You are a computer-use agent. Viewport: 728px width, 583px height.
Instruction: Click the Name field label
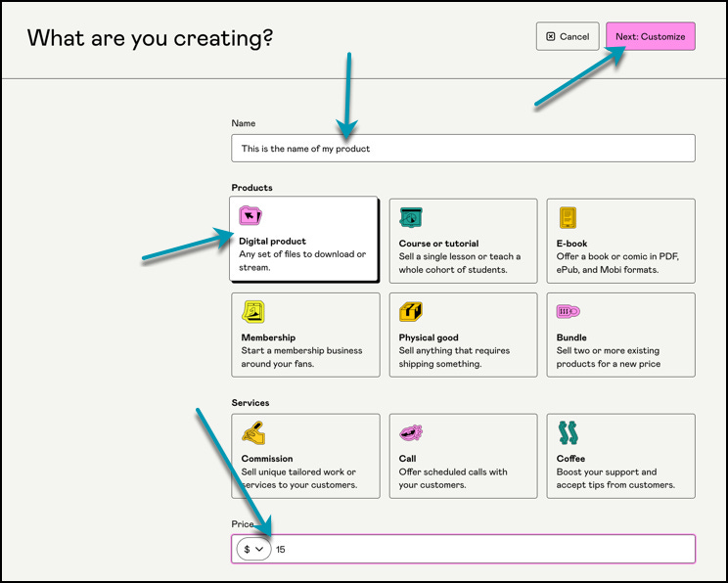(x=244, y=123)
